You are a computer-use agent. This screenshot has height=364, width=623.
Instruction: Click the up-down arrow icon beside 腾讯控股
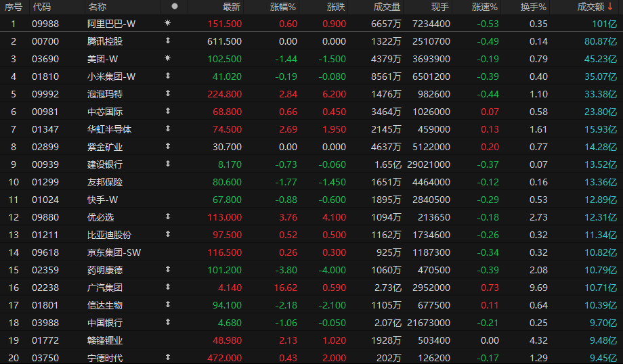point(168,41)
